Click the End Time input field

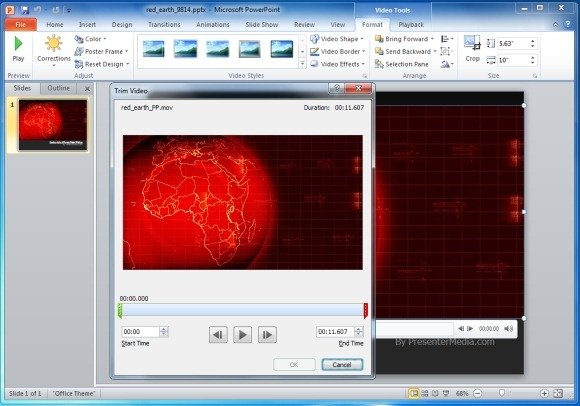[x=335, y=332]
